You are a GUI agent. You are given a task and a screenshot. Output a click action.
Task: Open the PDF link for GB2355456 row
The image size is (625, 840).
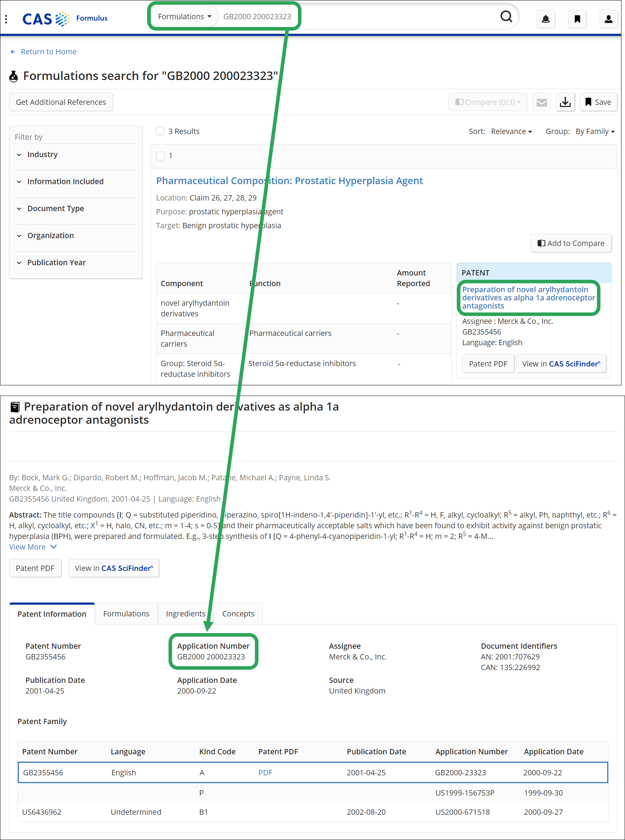[265, 773]
